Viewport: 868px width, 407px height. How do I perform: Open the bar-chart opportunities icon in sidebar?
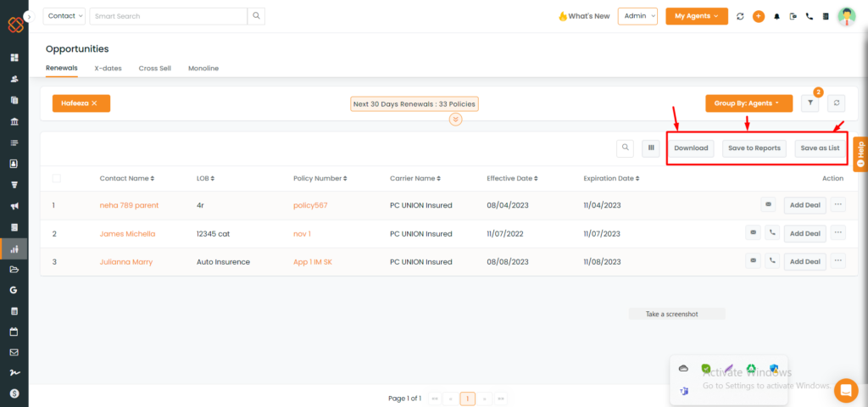pyautogui.click(x=14, y=248)
